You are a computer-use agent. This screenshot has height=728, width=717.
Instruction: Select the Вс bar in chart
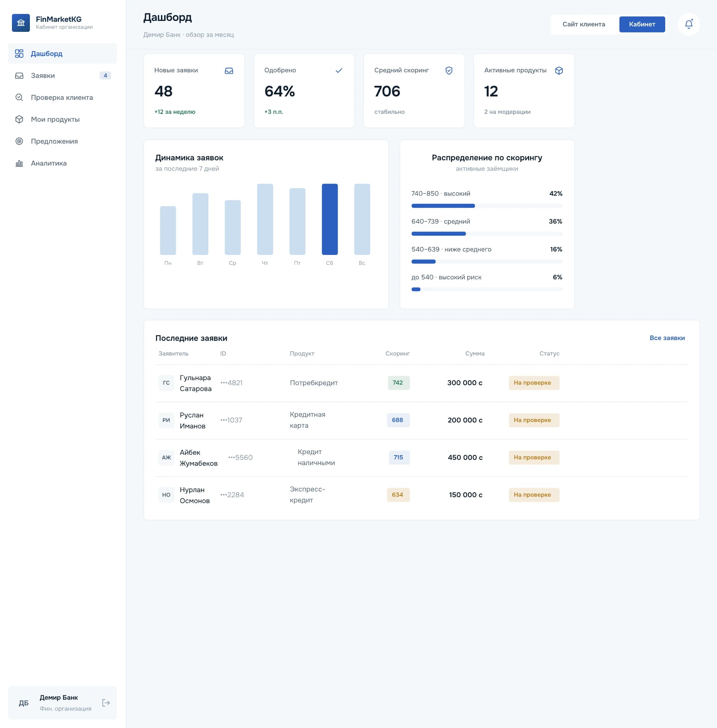(362, 219)
